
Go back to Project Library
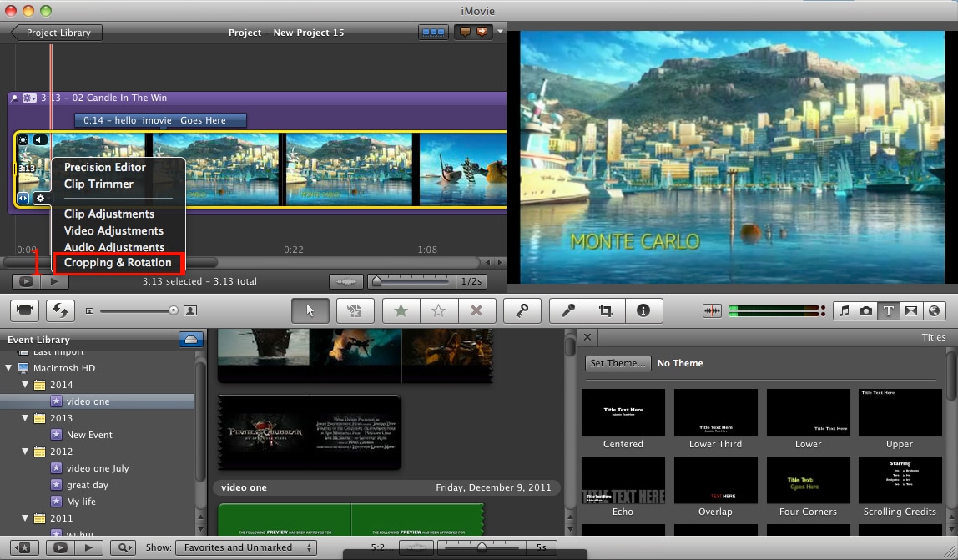pos(57,33)
